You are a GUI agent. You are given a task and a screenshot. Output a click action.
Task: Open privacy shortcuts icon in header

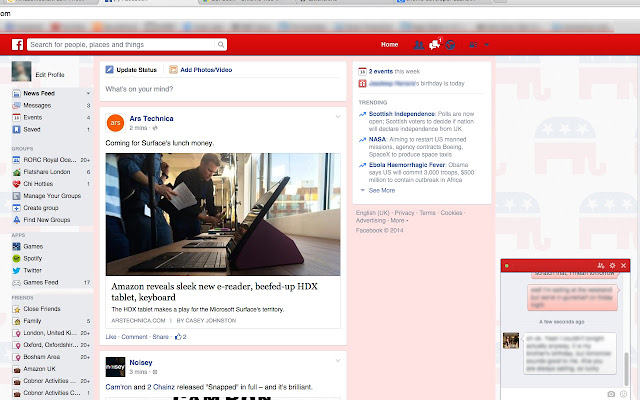tap(473, 45)
